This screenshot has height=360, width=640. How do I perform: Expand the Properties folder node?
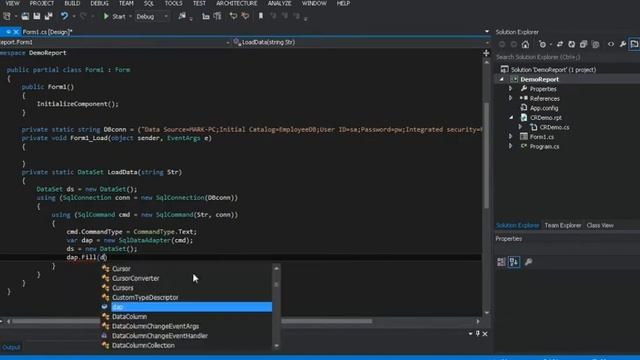pos(510,89)
